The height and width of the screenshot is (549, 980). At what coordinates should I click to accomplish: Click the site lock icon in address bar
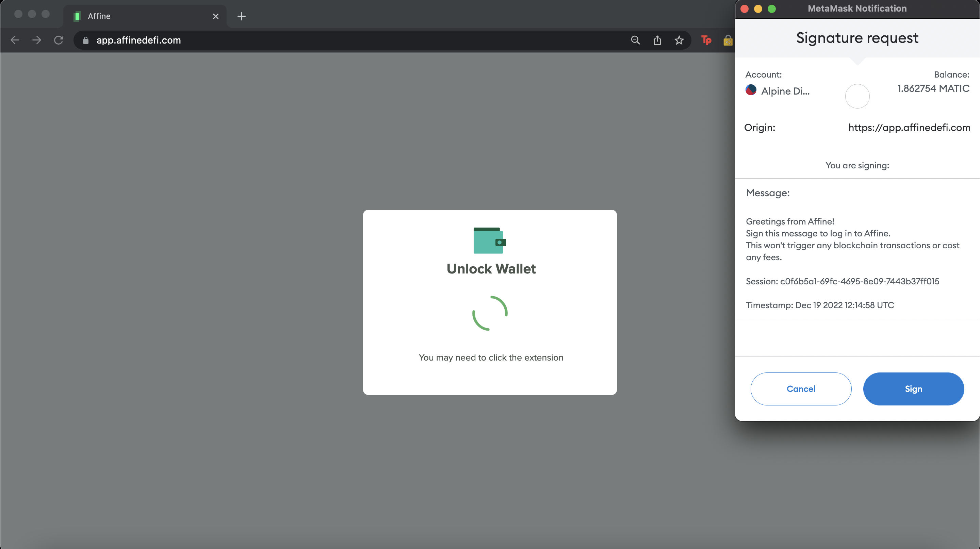point(86,40)
